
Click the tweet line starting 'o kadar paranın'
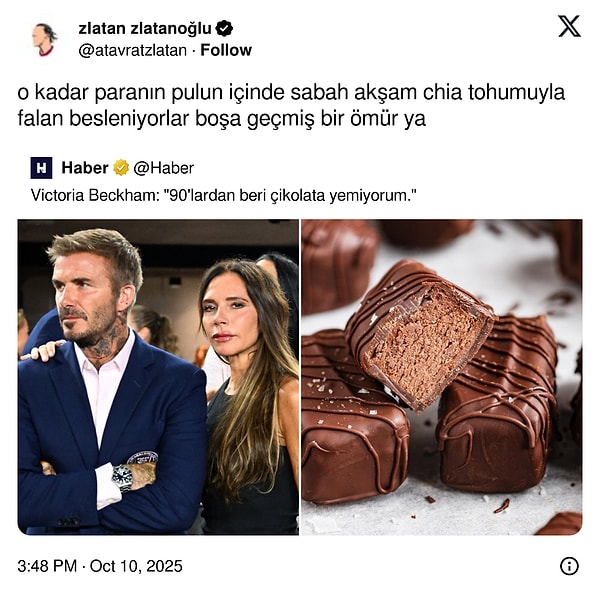pyautogui.click(x=291, y=92)
